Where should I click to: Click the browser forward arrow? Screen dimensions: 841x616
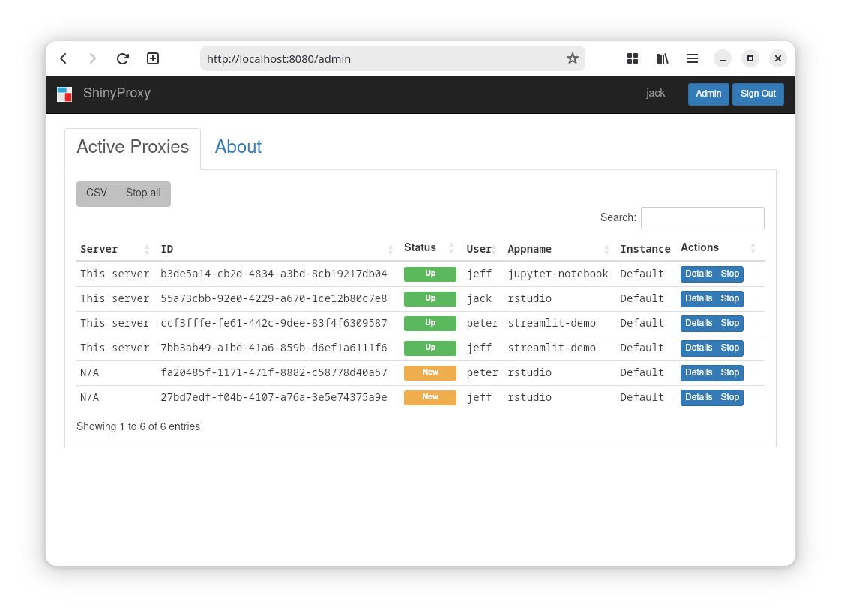(x=93, y=58)
